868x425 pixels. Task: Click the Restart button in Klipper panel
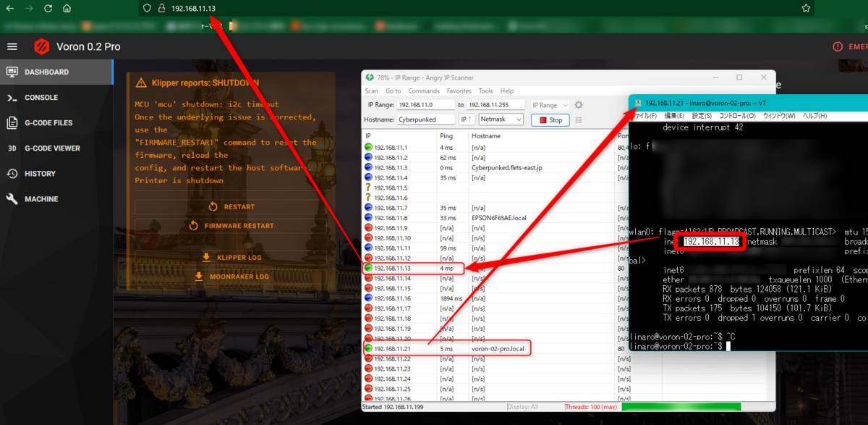coord(231,206)
